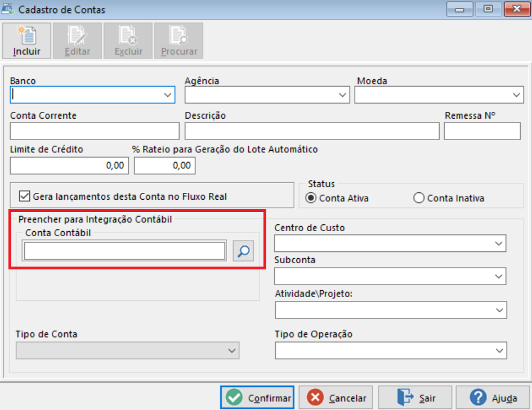This screenshot has height=410, width=532.
Task: Open the Moeda dropdown
Action: [x=516, y=95]
